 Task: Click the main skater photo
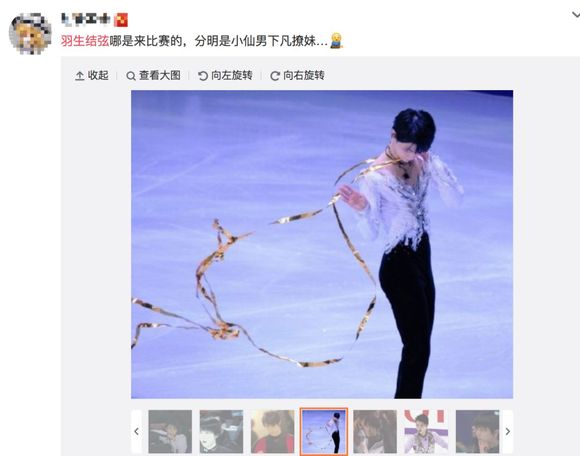[x=322, y=244]
